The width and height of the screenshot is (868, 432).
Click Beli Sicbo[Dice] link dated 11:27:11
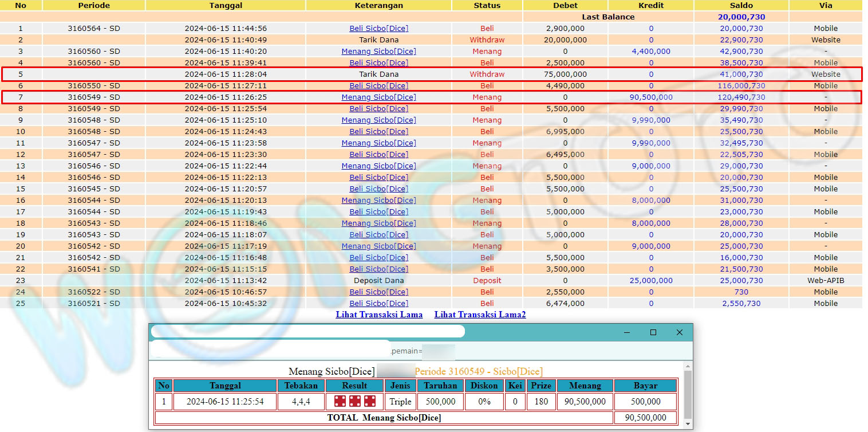click(x=378, y=86)
